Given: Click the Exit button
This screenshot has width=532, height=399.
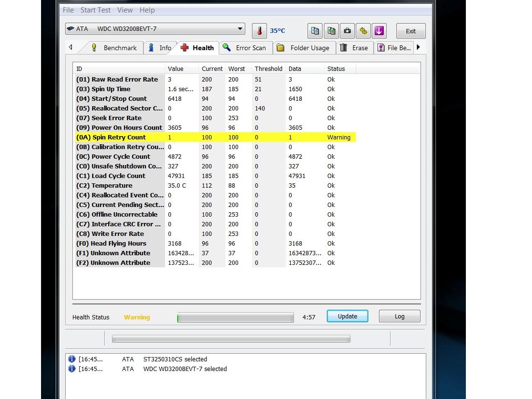Looking at the screenshot, I should (410, 31).
